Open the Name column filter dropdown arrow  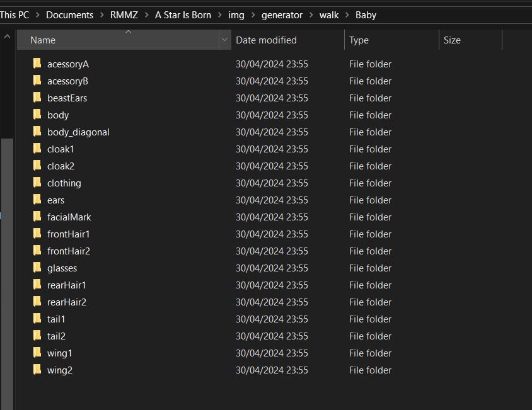tap(224, 40)
